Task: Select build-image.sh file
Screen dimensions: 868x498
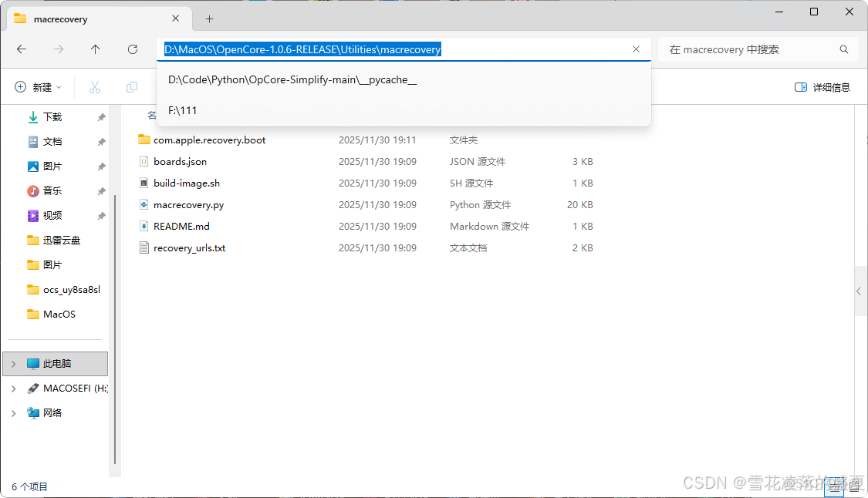Action: [x=187, y=183]
